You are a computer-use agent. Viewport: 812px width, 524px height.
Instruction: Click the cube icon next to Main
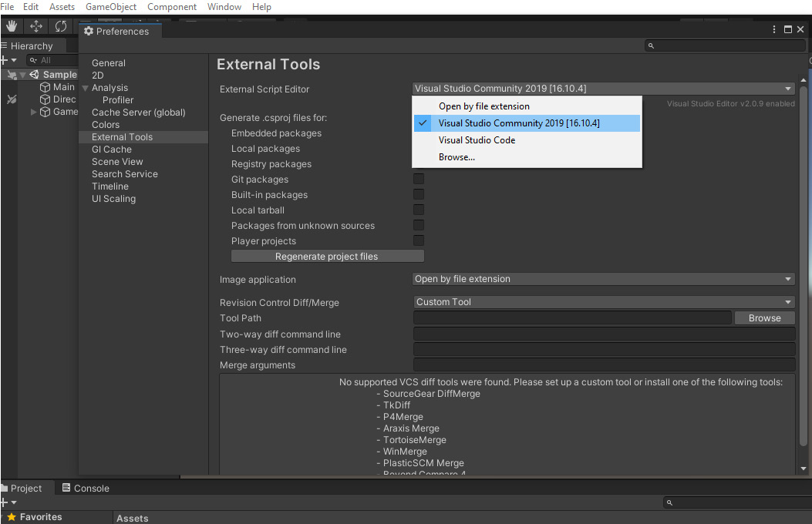[45, 87]
